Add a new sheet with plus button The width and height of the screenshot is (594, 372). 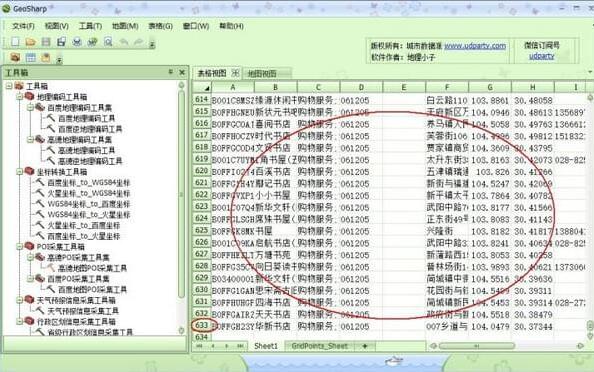365,346
